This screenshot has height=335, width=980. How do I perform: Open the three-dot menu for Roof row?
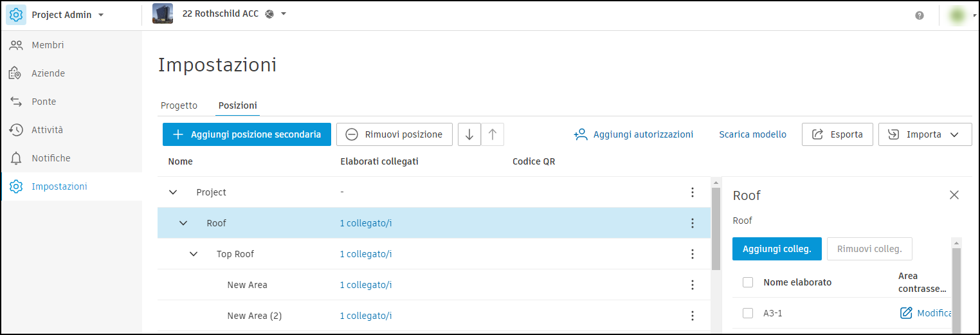[693, 223]
